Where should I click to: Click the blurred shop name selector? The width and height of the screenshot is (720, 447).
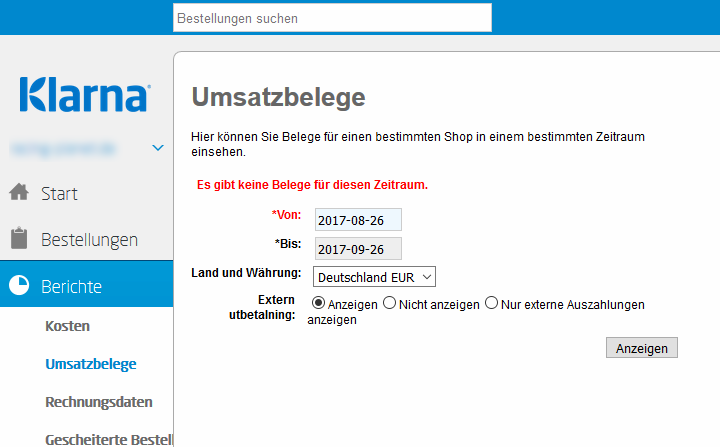click(66, 148)
